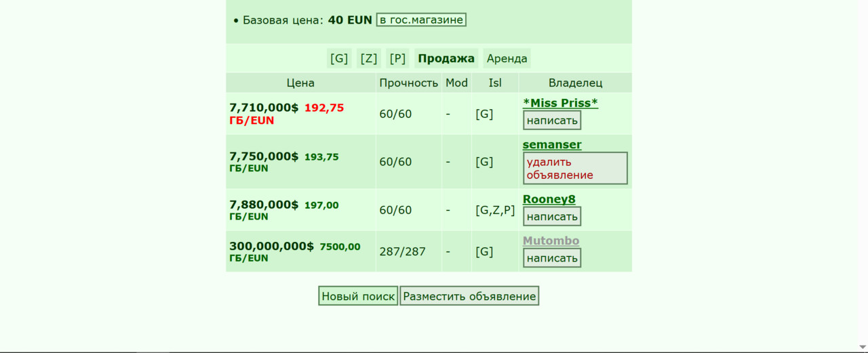868x353 pixels.
Task: Click the durability value 287/287
Action: (403, 252)
